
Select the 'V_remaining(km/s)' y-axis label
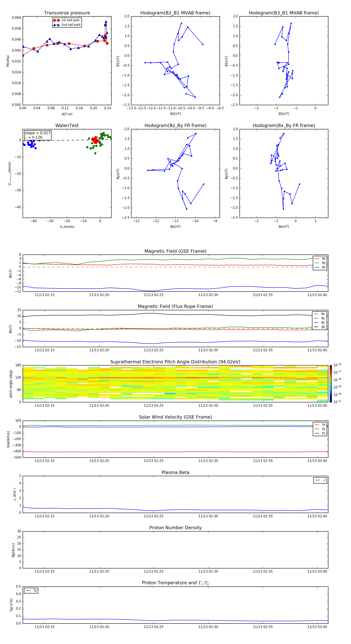pos(10,173)
